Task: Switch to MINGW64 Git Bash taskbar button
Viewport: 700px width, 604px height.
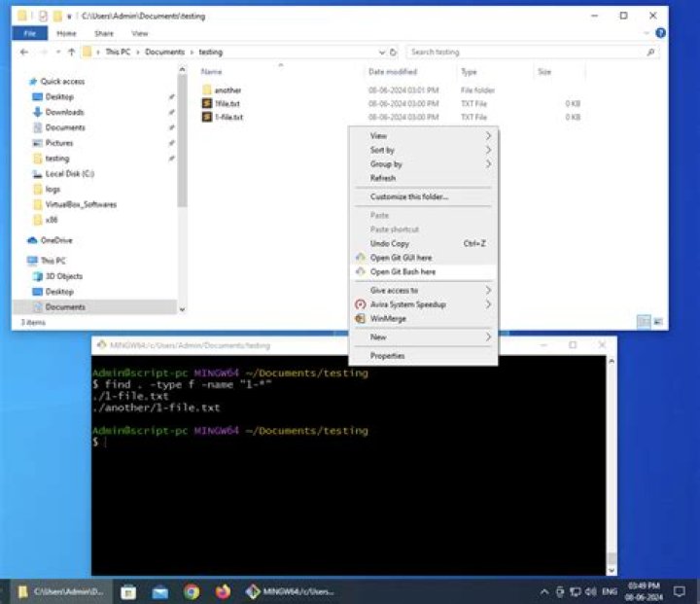Action: click(x=290, y=592)
